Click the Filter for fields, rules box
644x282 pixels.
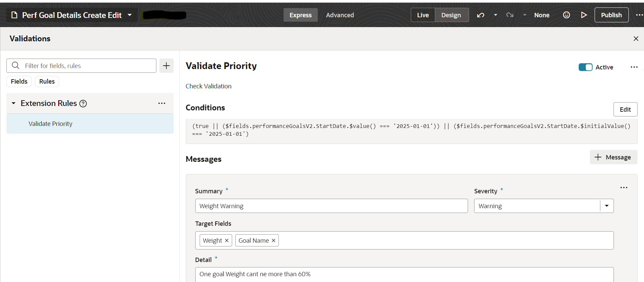(x=81, y=66)
